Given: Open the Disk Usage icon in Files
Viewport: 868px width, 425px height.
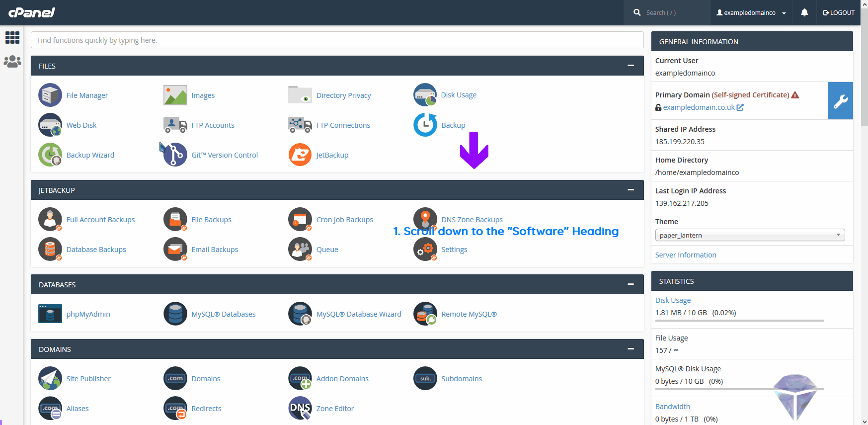Looking at the screenshot, I should (425, 95).
